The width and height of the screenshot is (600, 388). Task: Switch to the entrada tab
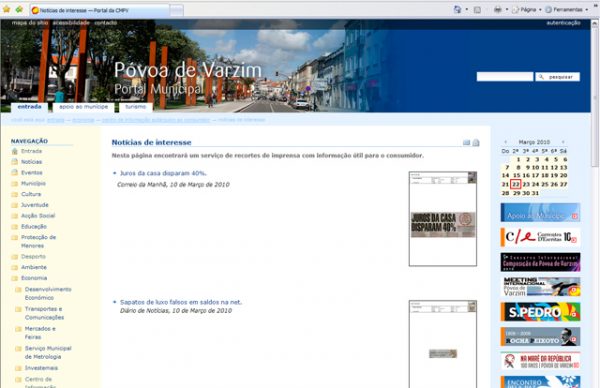coord(29,107)
